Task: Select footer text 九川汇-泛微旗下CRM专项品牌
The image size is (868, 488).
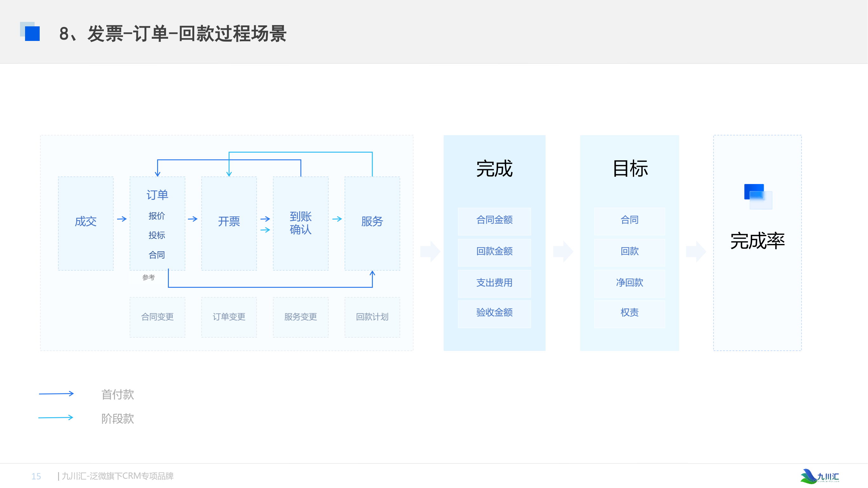Action: [x=118, y=476]
